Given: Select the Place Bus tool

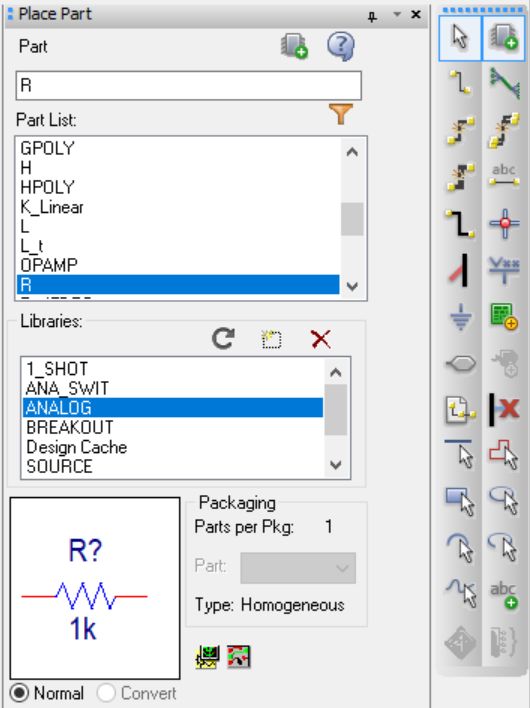Looking at the screenshot, I should tap(460, 223).
